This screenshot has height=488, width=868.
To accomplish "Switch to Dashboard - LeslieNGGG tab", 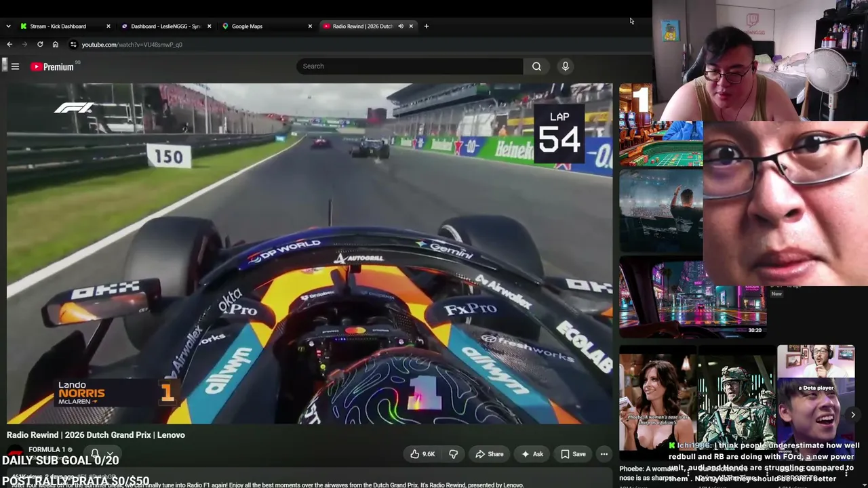I will point(165,26).
